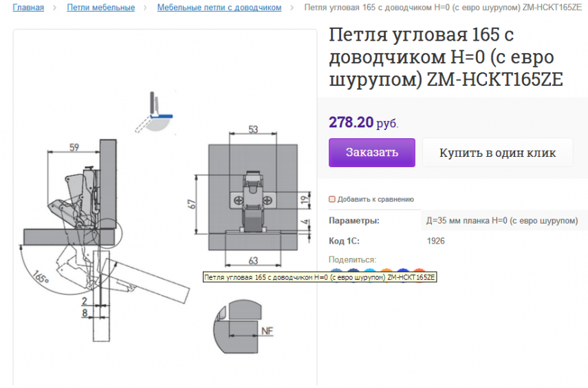Click the Код 1С value 1926
Screen dimensions: 588x388
tap(435, 241)
